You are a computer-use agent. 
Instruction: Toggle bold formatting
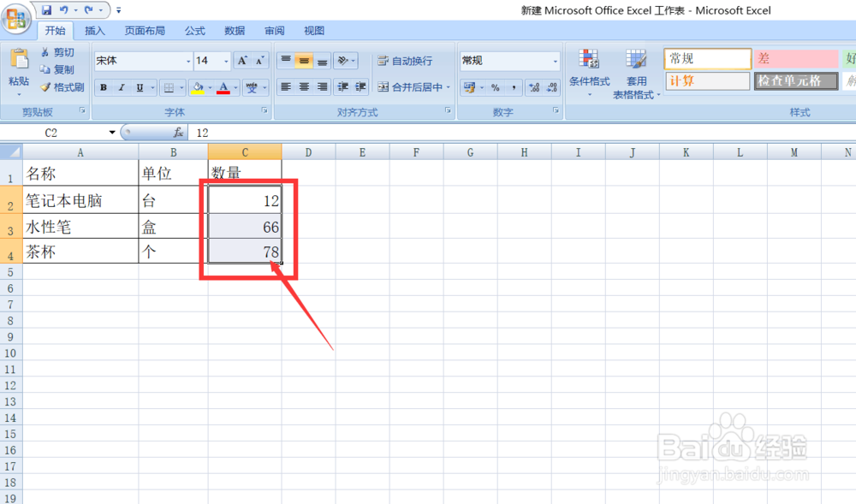104,87
